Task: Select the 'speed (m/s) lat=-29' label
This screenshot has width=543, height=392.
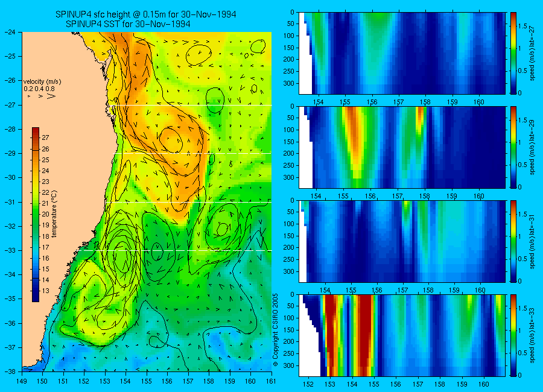Action: 533,147
